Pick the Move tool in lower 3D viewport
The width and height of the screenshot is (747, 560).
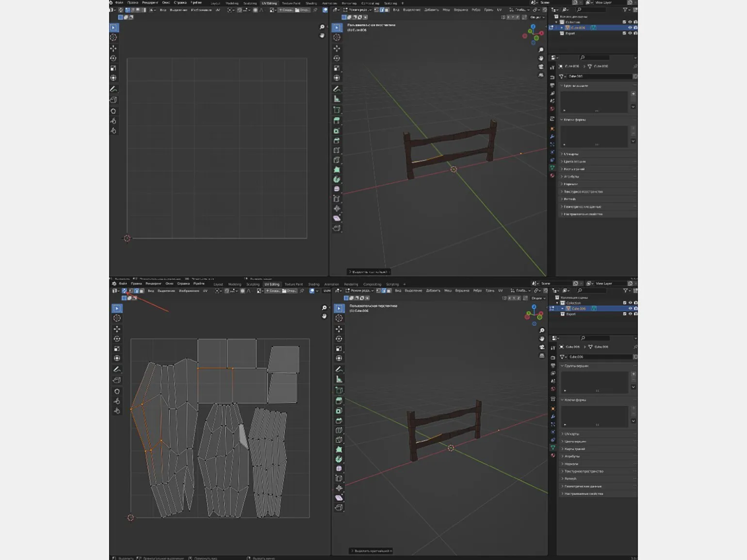(339, 329)
